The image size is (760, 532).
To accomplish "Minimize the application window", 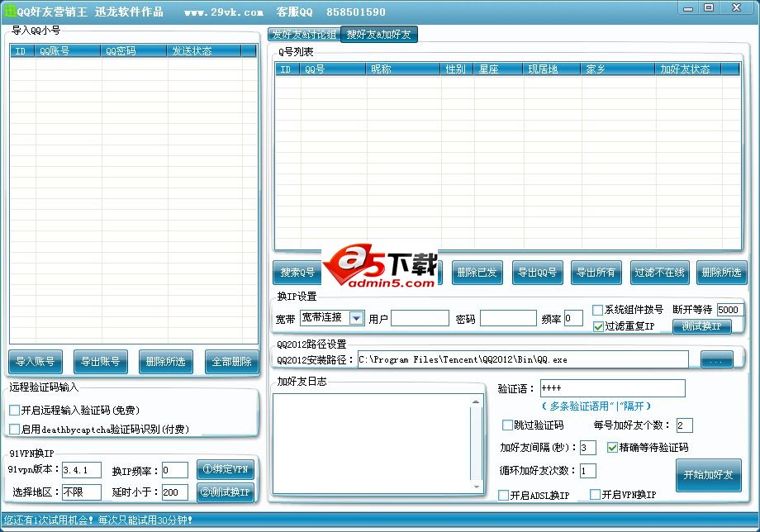I will 688,8.
